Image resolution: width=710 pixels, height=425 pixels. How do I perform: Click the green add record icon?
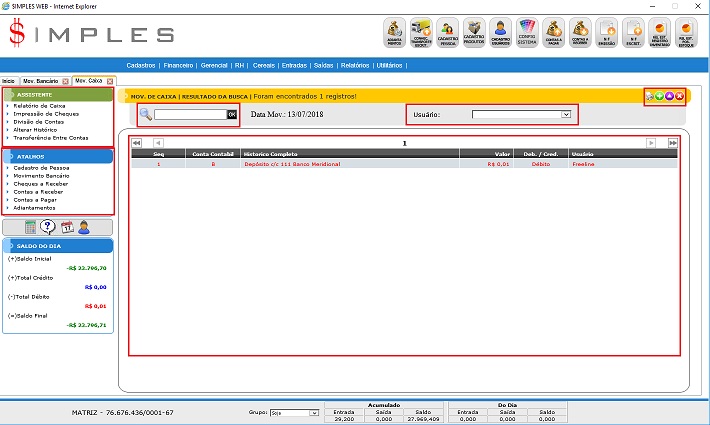pos(657,96)
